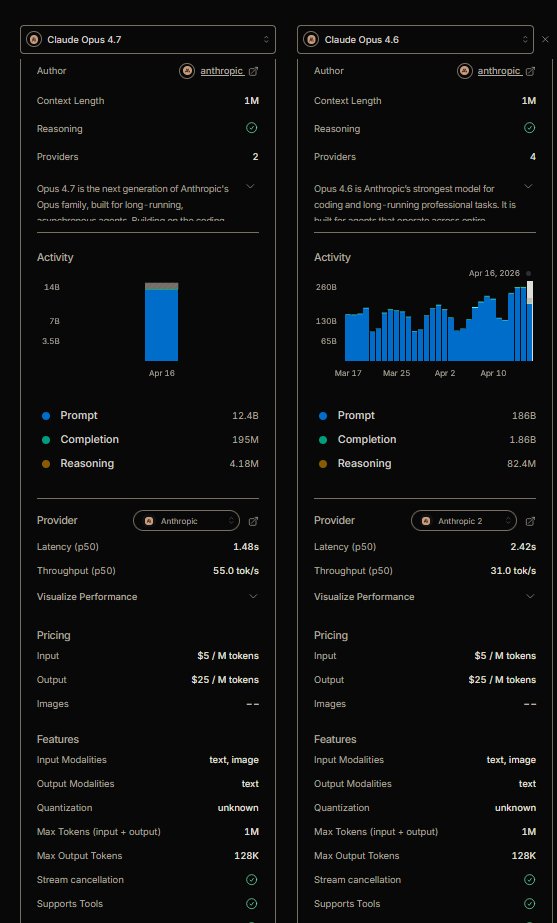The width and height of the screenshot is (557, 923).
Task: Click the 195M completion value for Opus 4.7
Action: click(247, 440)
